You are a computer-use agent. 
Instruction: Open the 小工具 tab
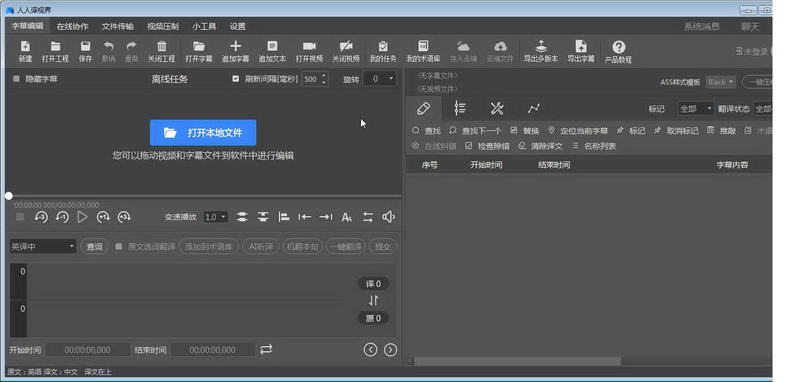tap(204, 27)
